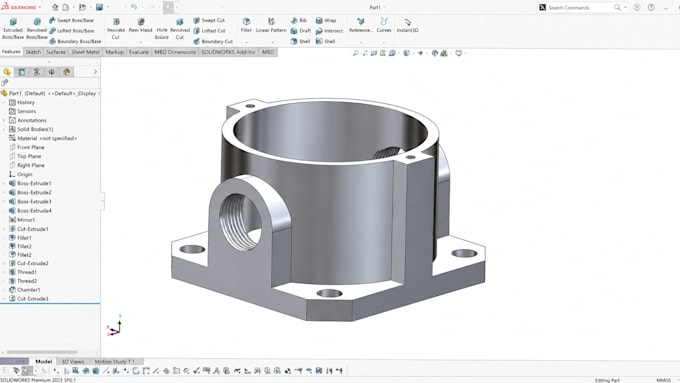The width and height of the screenshot is (680, 383).
Task: Select the Intersect tool
Action: pyautogui.click(x=329, y=31)
